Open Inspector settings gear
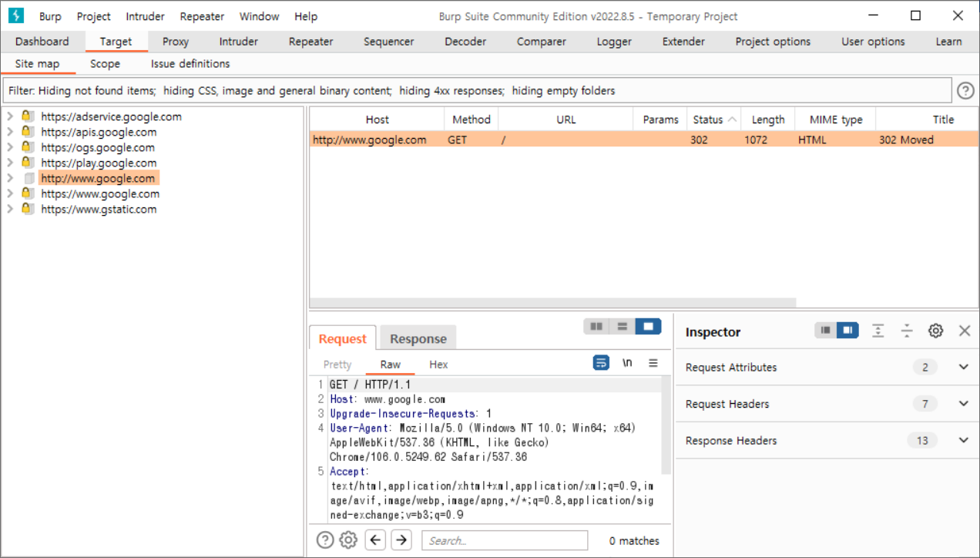The height and width of the screenshot is (558, 980). tap(935, 331)
